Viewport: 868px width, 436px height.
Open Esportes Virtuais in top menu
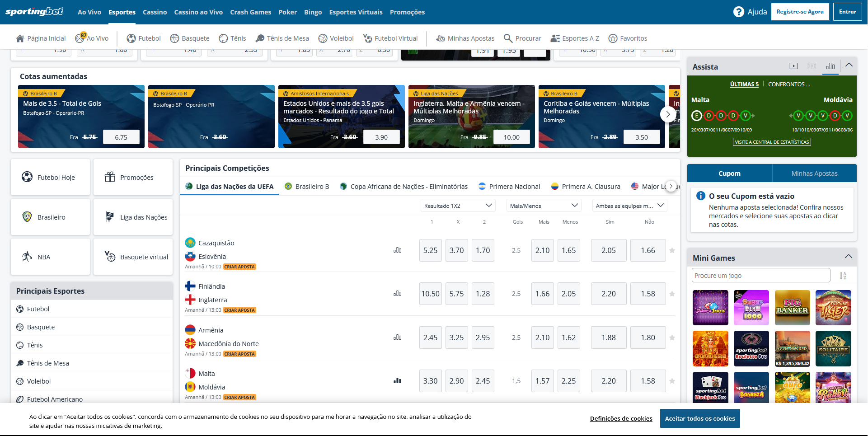[356, 12]
